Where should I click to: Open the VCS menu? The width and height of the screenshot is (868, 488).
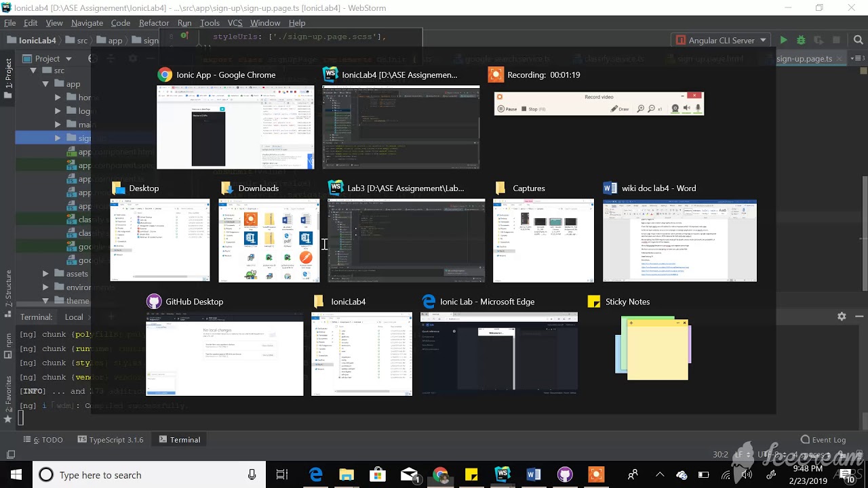[235, 23]
